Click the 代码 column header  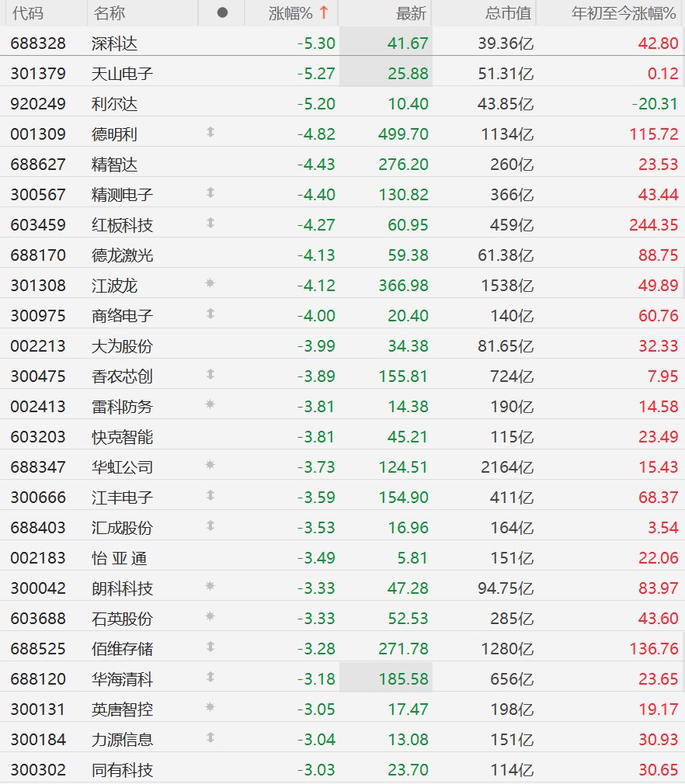click(x=27, y=13)
